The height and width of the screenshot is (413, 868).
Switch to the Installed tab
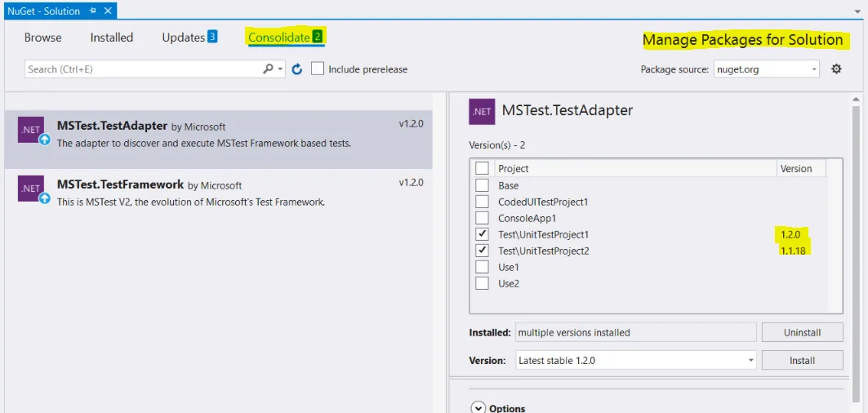(x=112, y=38)
